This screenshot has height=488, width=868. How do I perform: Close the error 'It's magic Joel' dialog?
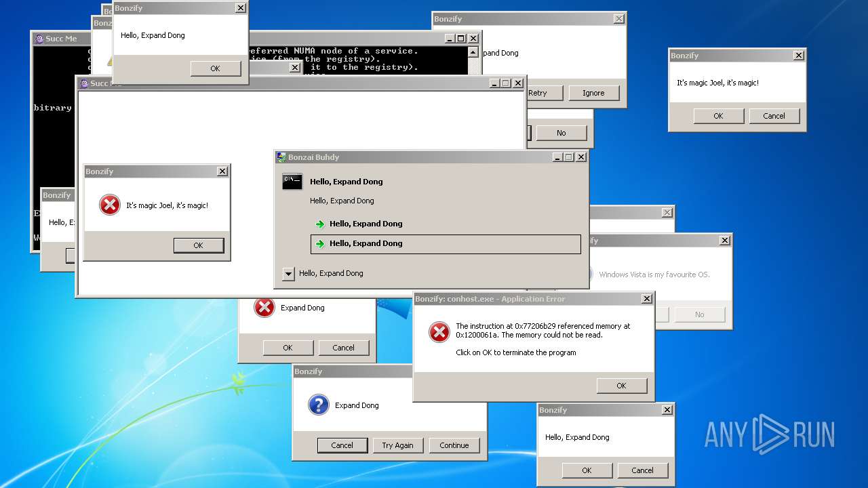[222, 171]
